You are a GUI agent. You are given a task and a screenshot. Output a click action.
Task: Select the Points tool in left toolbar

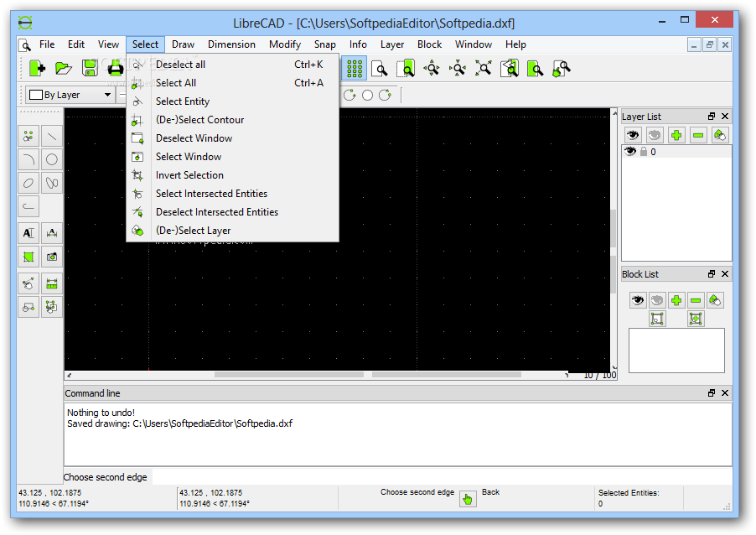[28, 137]
